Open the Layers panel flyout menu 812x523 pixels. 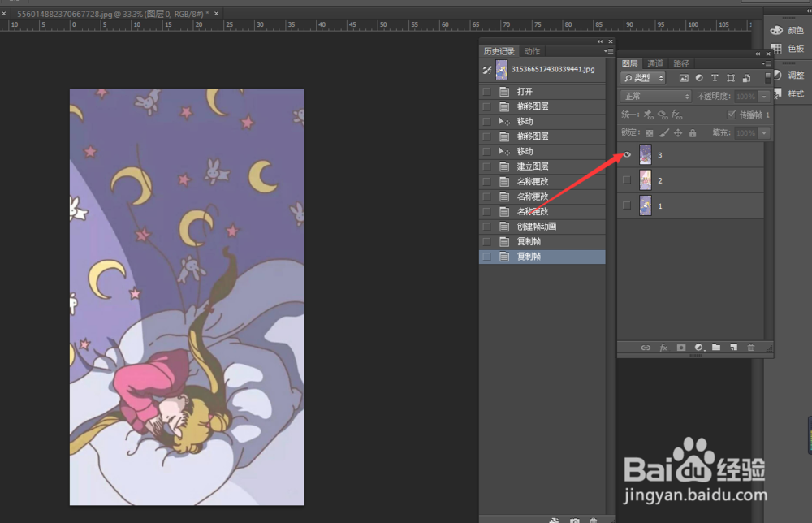(765, 63)
